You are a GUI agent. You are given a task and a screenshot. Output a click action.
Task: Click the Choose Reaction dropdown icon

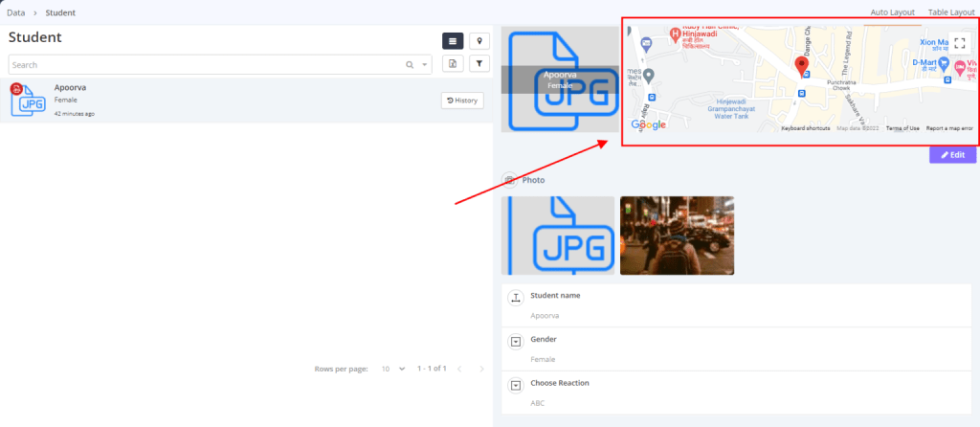[516, 385]
